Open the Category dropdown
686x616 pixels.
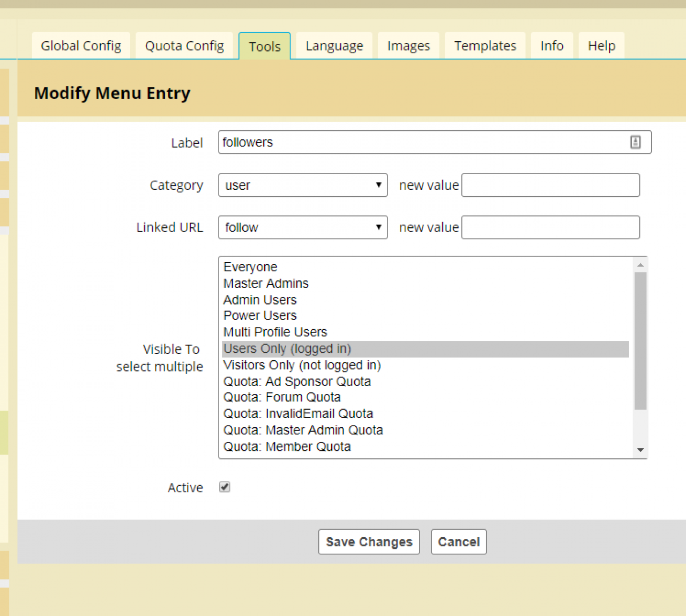(303, 185)
